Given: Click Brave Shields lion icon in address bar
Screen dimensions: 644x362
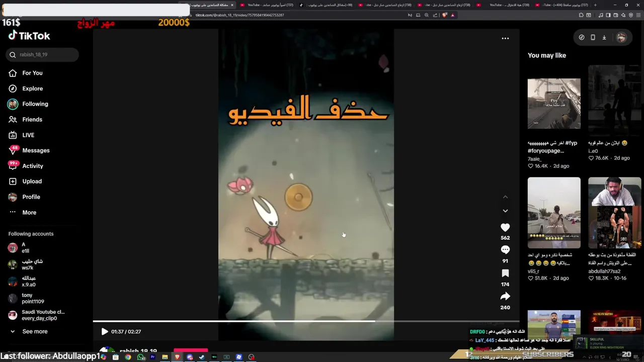Looking at the screenshot, I should pos(445,15).
